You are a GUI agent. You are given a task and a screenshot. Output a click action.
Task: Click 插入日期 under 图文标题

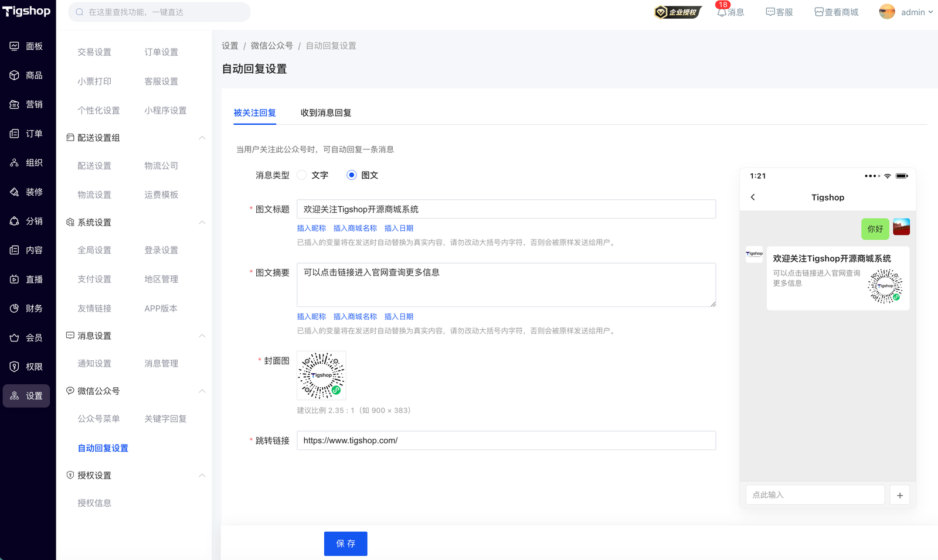pos(399,228)
